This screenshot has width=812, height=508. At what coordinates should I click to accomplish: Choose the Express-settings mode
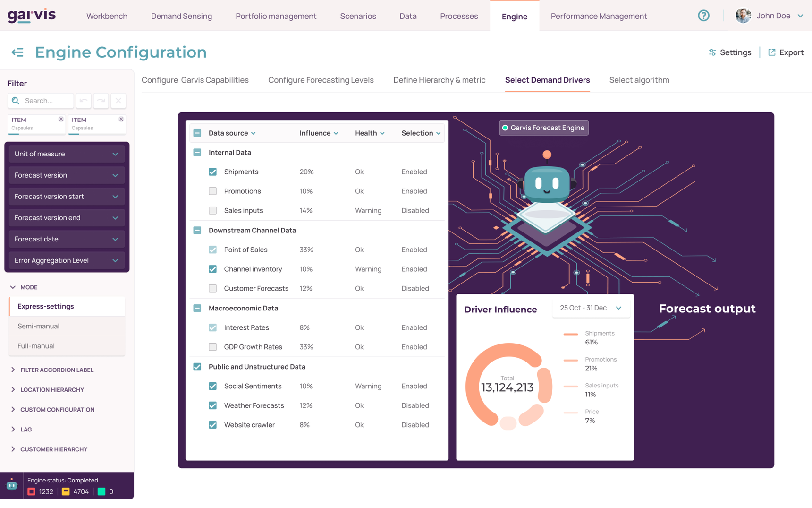(67, 306)
